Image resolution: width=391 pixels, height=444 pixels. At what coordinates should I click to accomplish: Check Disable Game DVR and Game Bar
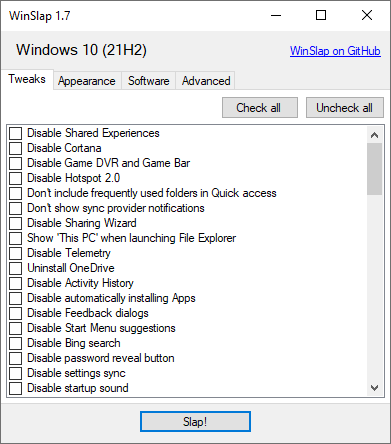15,163
